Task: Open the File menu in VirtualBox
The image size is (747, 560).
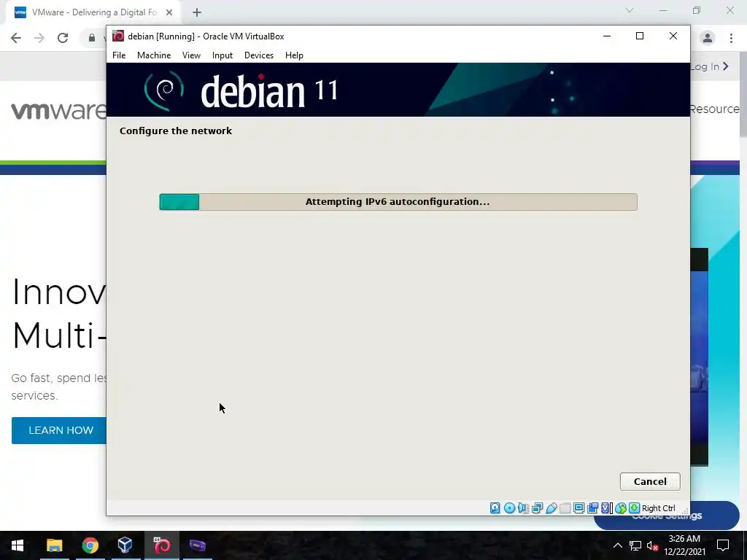Action: pos(119,55)
